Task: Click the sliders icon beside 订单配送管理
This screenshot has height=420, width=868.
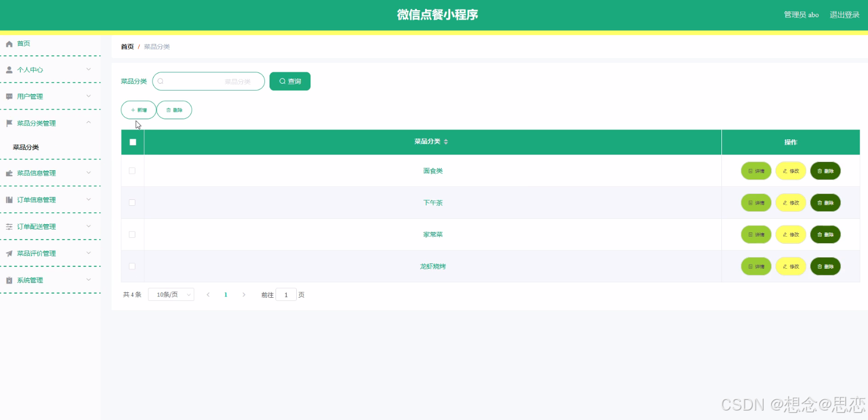Action: (x=9, y=227)
